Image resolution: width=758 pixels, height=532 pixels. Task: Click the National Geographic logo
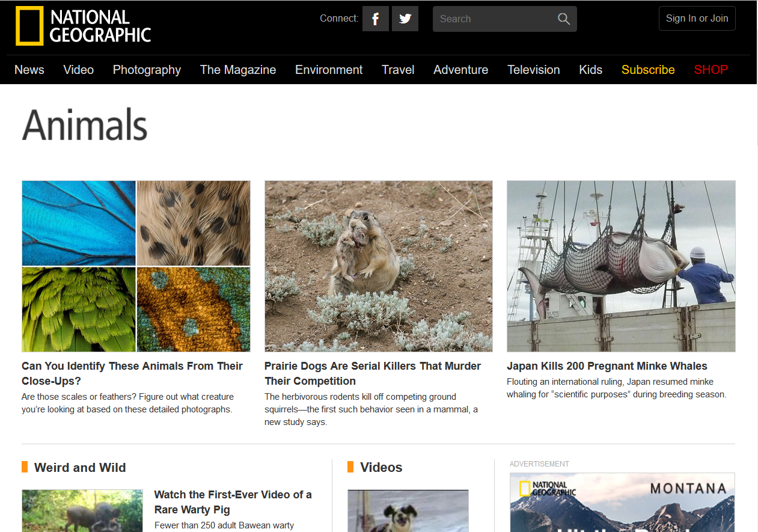[84, 26]
